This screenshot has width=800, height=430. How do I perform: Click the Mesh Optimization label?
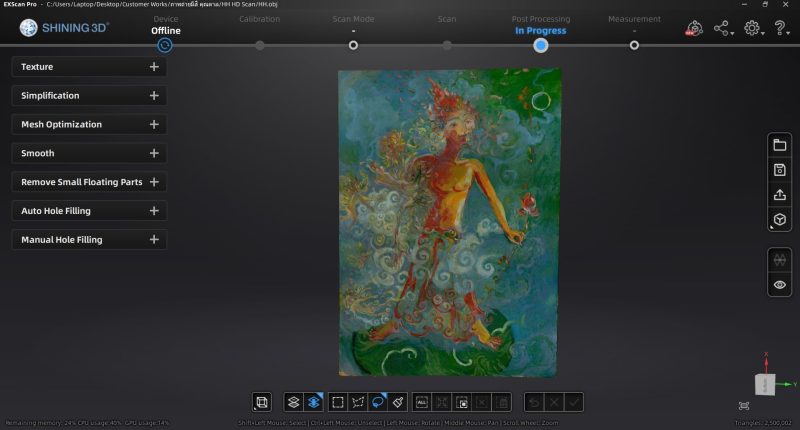[x=61, y=124]
